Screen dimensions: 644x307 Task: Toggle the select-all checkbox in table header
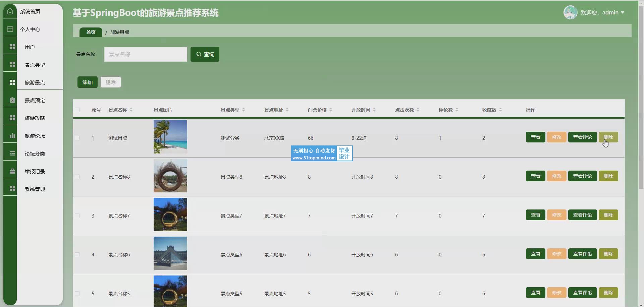tap(77, 110)
